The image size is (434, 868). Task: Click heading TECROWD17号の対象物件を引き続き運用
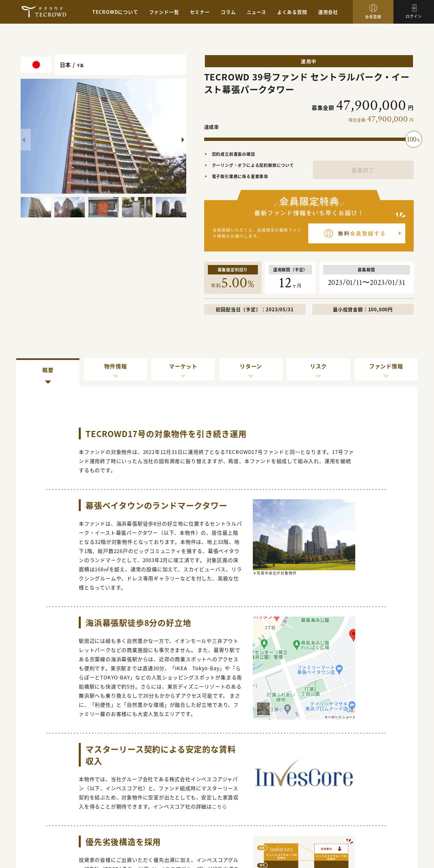[x=166, y=434]
